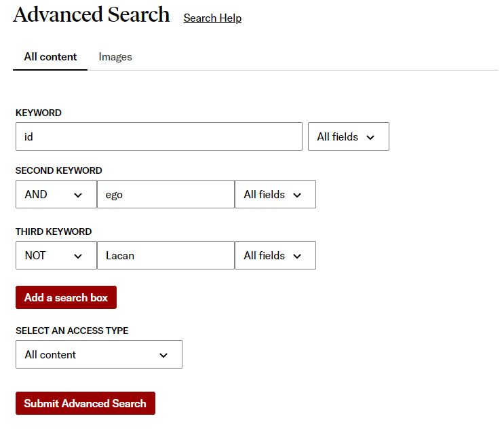Switch to the Images tab
504x429 pixels.
point(115,57)
